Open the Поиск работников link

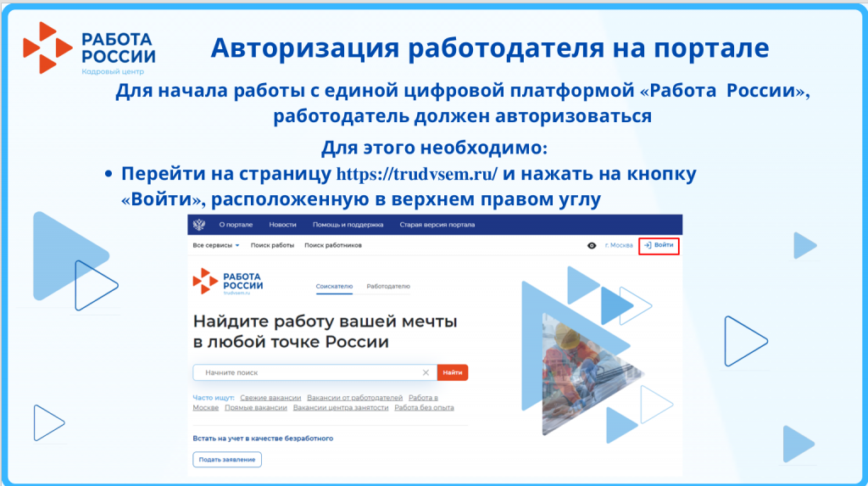(x=333, y=245)
